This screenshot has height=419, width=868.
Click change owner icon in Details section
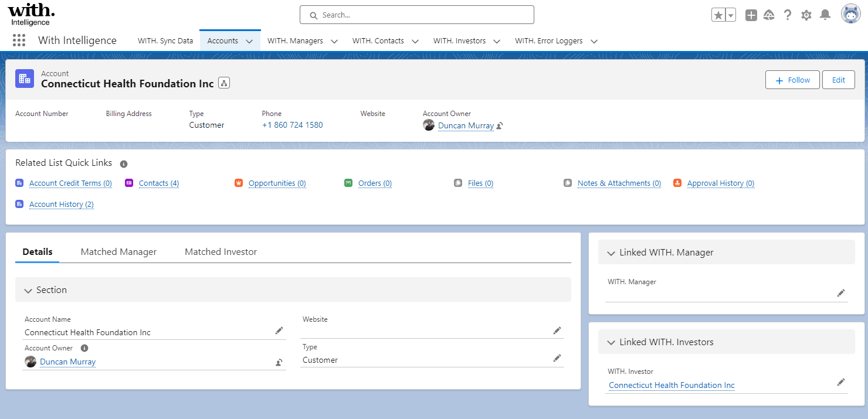279,362
